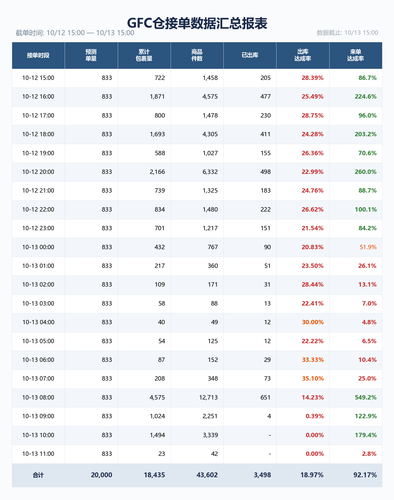Click item count 1,027
394x500 pixels.
pyautogui.click(x=210, y=153)
